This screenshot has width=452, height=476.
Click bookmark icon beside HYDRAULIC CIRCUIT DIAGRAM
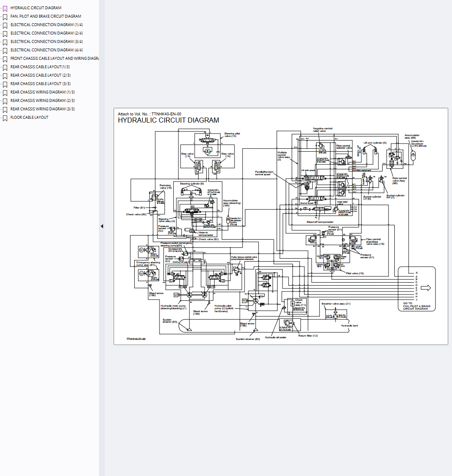[5, 9]
